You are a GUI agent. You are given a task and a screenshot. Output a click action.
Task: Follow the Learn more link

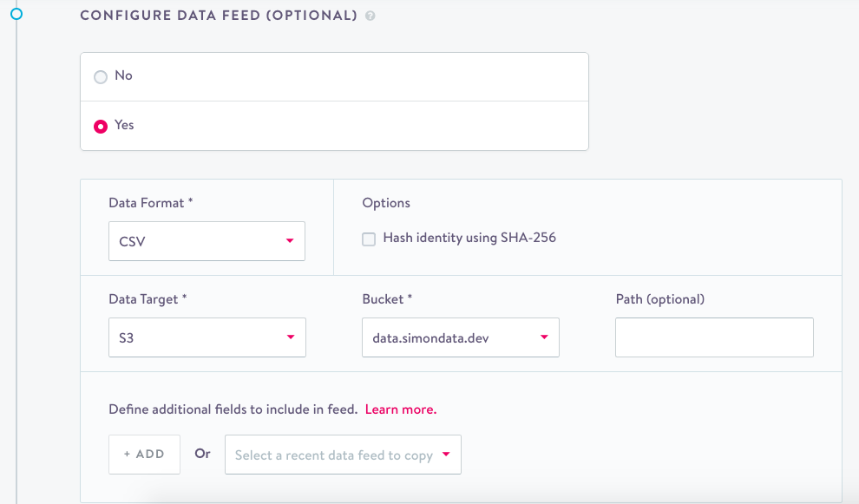pyautogui.click(x=400, y=409)
